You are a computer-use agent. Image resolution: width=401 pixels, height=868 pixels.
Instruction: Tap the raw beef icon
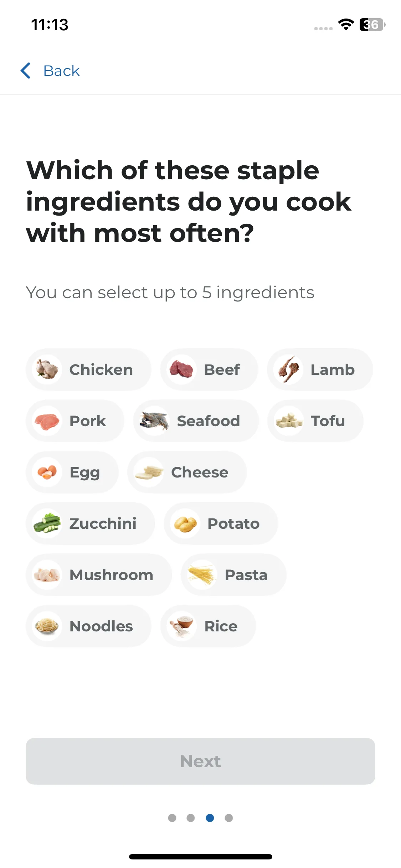(181, 370)
